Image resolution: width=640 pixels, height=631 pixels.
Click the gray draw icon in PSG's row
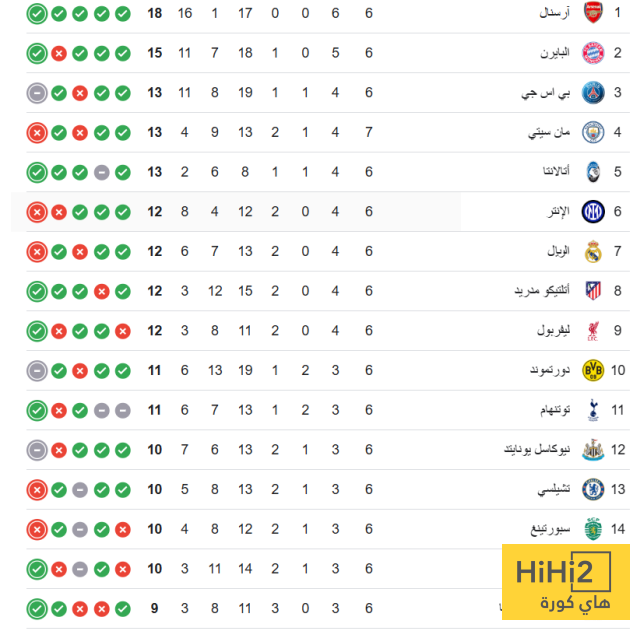coord(37,93)
